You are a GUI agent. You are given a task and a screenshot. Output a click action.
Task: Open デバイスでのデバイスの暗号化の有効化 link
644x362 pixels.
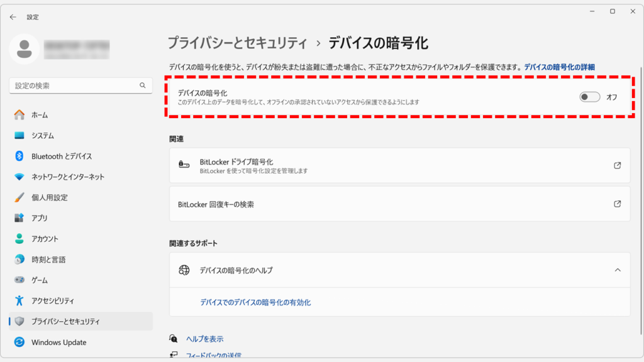(x=255, y=302)
